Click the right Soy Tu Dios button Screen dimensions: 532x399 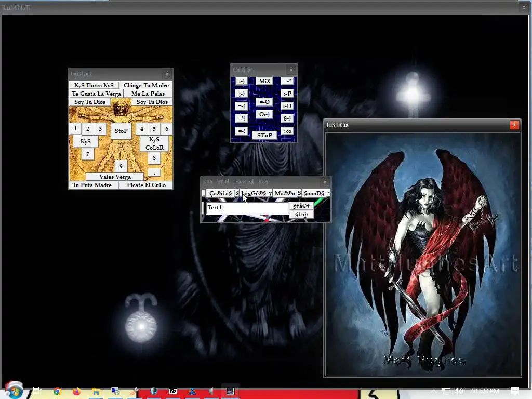pos(152,102)
